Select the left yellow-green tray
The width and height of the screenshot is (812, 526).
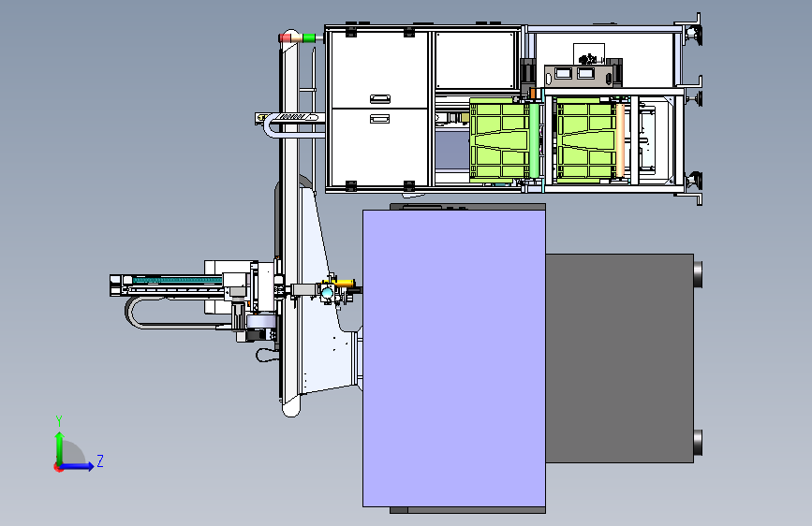click(499, 139)
